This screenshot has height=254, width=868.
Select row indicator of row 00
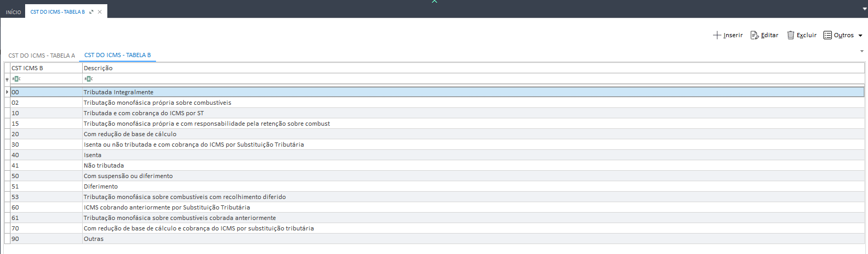[x=7, y=92]
